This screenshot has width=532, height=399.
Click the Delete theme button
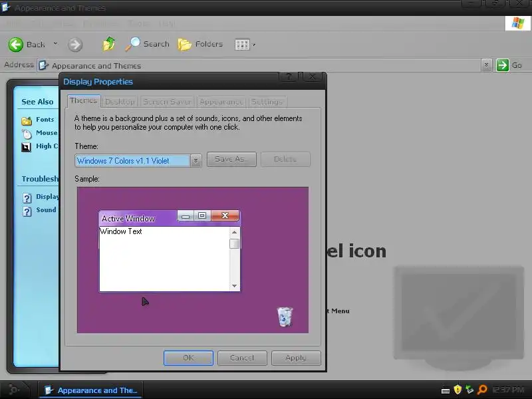(x=285, y=159)
